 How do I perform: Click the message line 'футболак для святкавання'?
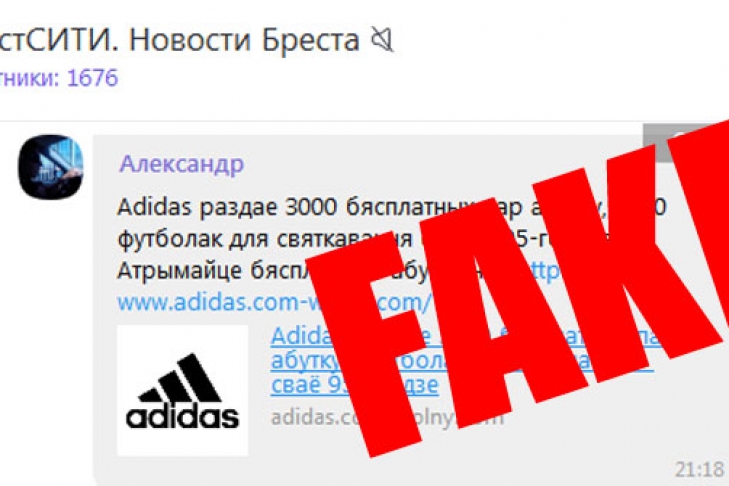click(265, 240)
